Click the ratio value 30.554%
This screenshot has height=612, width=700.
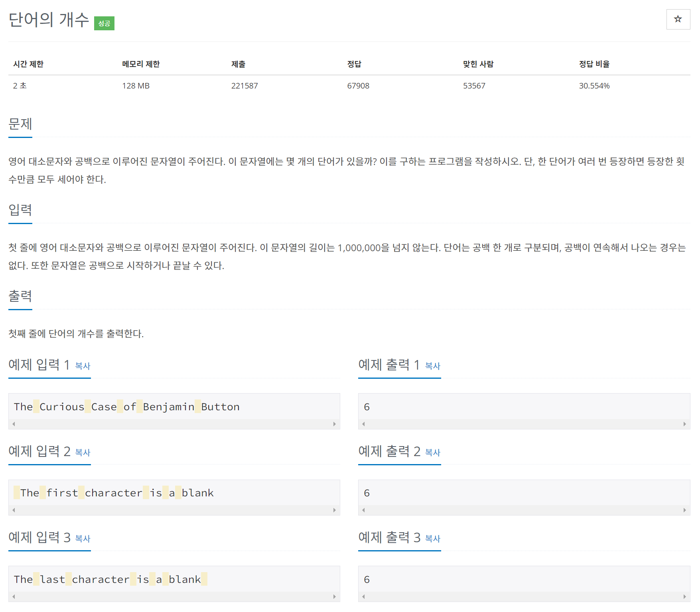point(594,86)
